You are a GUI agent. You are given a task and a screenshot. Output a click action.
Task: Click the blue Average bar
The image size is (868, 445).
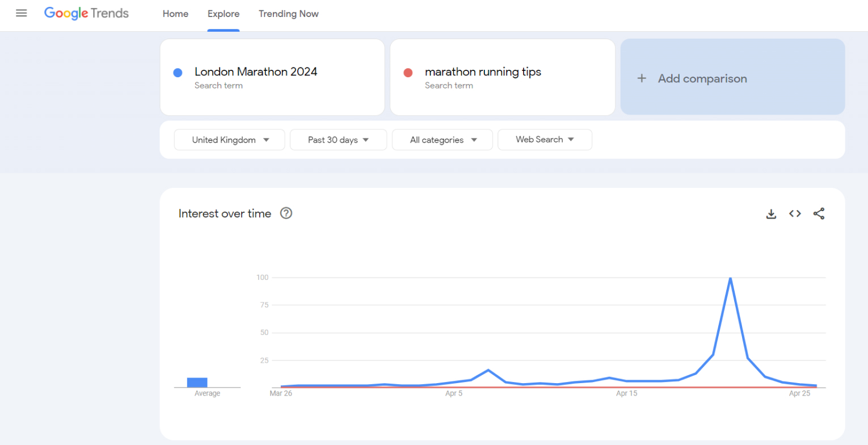click(197, 383)
